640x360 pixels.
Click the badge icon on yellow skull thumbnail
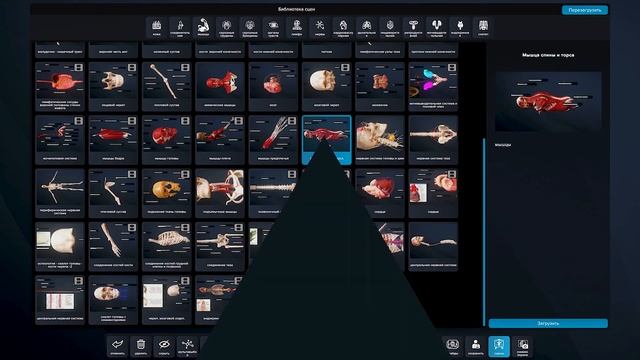[x=185, y=174]
